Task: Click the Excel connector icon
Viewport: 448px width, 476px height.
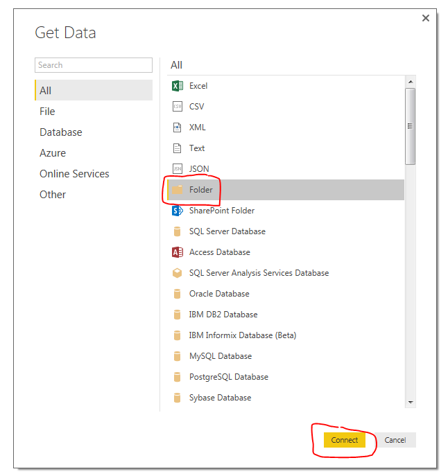Action: [178, 86]
